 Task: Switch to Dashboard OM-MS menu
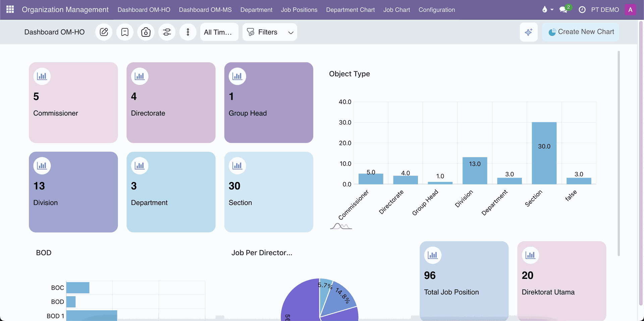coord(205,10)
